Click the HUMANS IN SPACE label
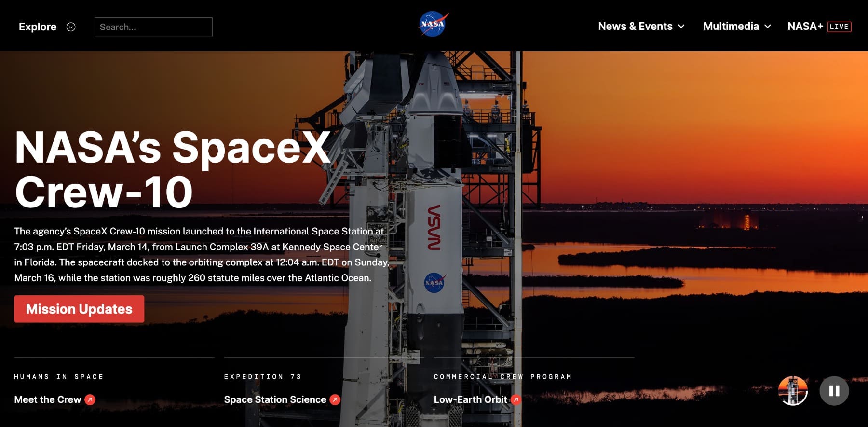The height and width of the screenshot is (427, 868). pos(59,377)
